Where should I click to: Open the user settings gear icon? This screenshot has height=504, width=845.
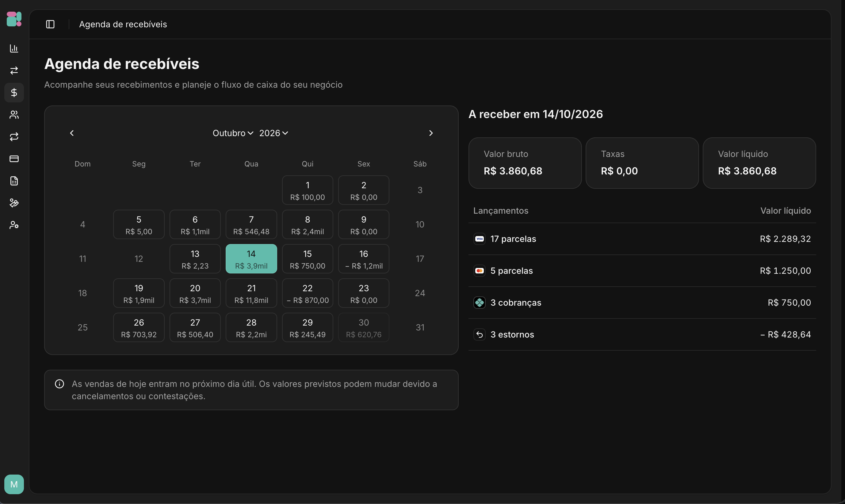[x=14, y=225]
